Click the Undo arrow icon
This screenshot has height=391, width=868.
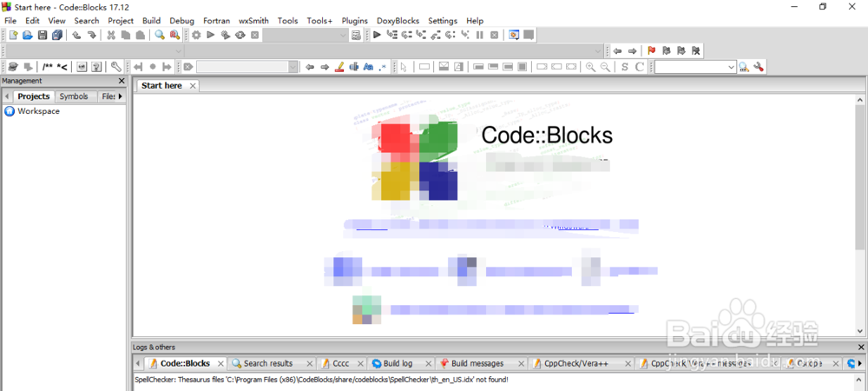(x=77, y=35)
